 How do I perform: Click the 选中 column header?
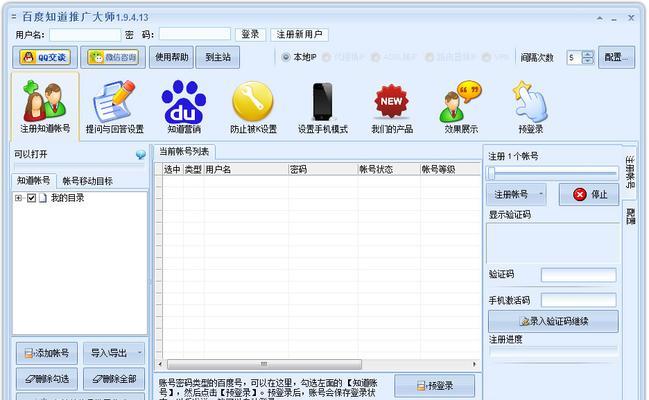tap(172, 169)
